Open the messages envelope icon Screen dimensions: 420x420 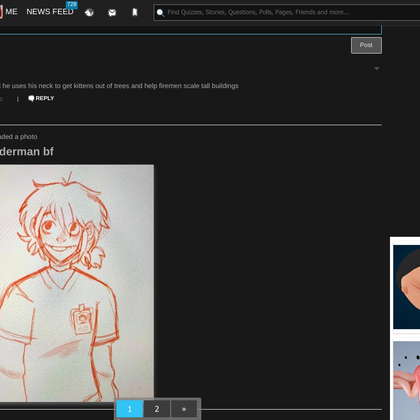pyautogui.click(x=112, y=13)
